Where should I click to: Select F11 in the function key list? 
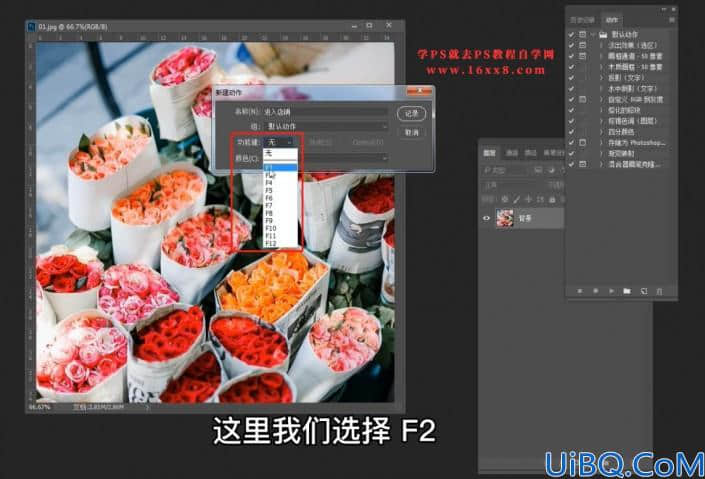280,236
